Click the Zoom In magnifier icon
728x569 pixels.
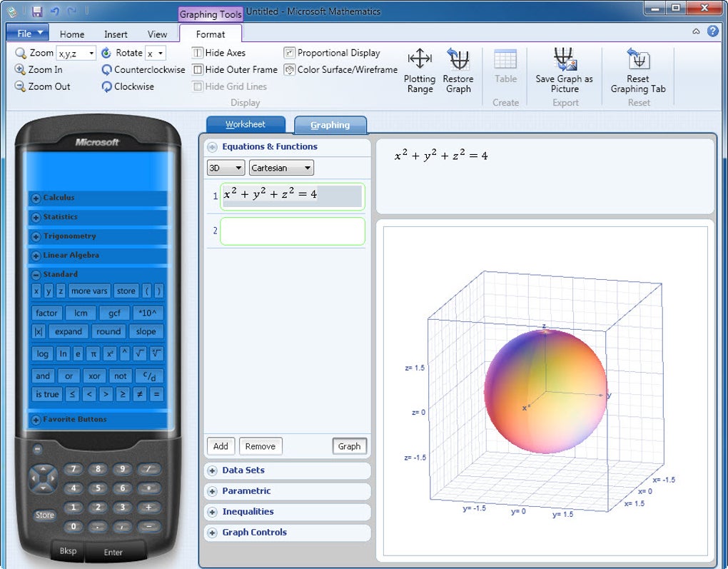pos(20,70)
